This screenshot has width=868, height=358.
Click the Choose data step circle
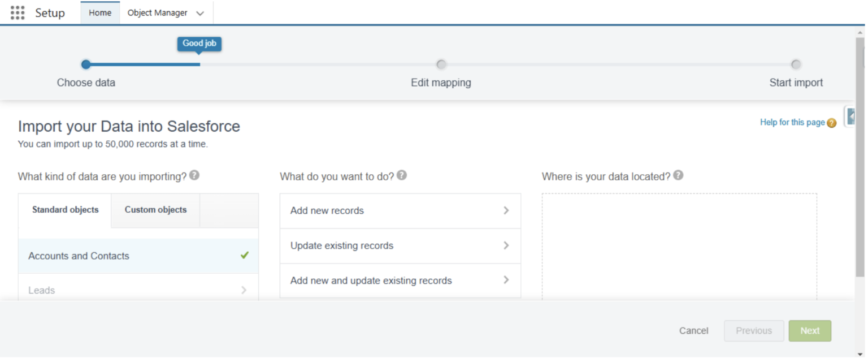point(86,64)
